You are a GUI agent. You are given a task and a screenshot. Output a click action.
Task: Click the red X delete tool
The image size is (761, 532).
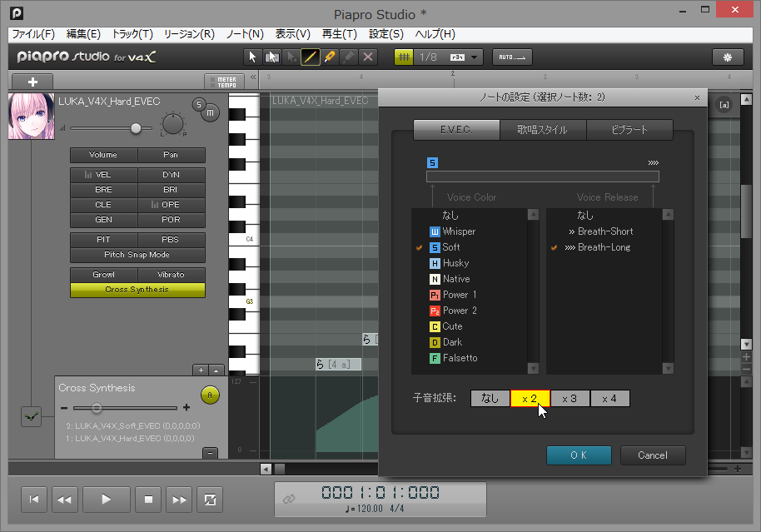tap(368, 57)
